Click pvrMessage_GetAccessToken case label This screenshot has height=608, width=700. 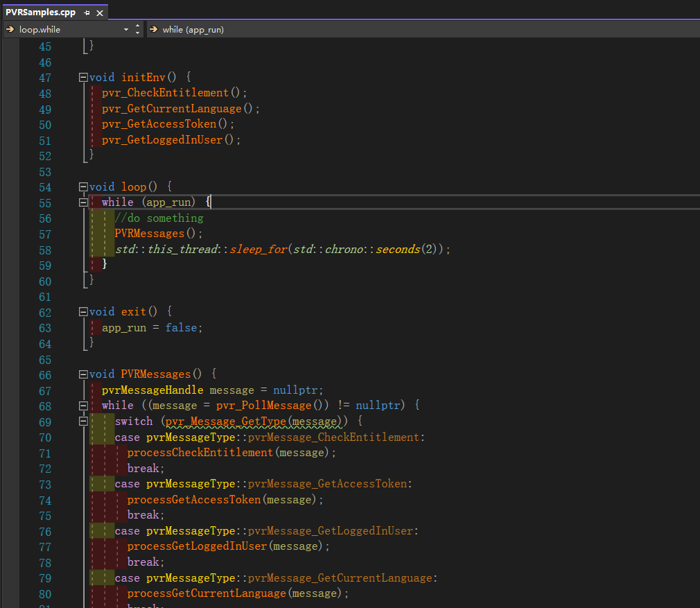[328, 483]
